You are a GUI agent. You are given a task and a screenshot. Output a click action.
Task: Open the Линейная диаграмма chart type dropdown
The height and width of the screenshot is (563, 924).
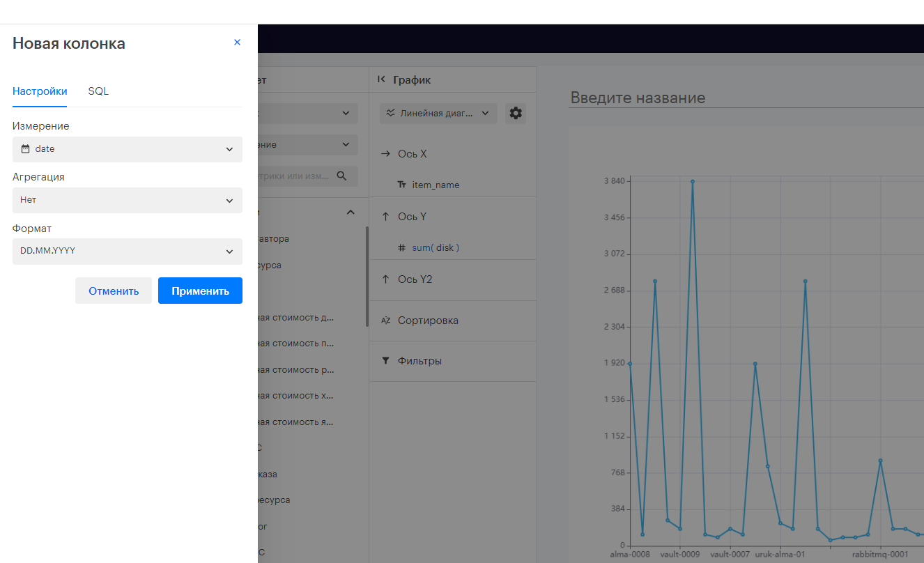pyautogui.click(x=438, y=114)
